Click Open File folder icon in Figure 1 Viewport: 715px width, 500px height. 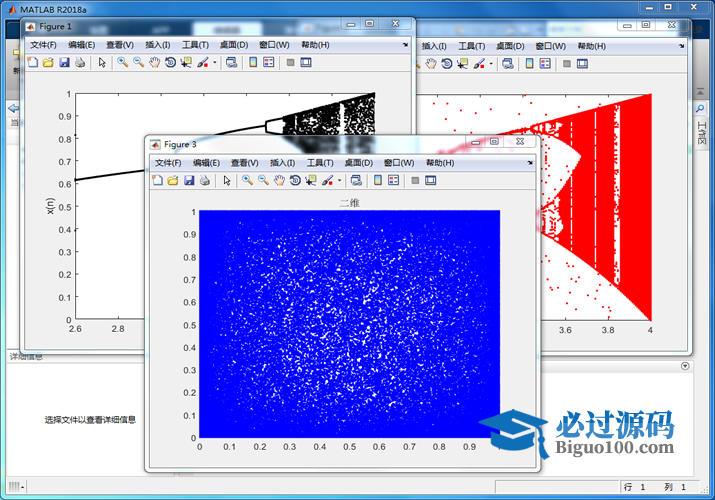(x=49, y=62)
